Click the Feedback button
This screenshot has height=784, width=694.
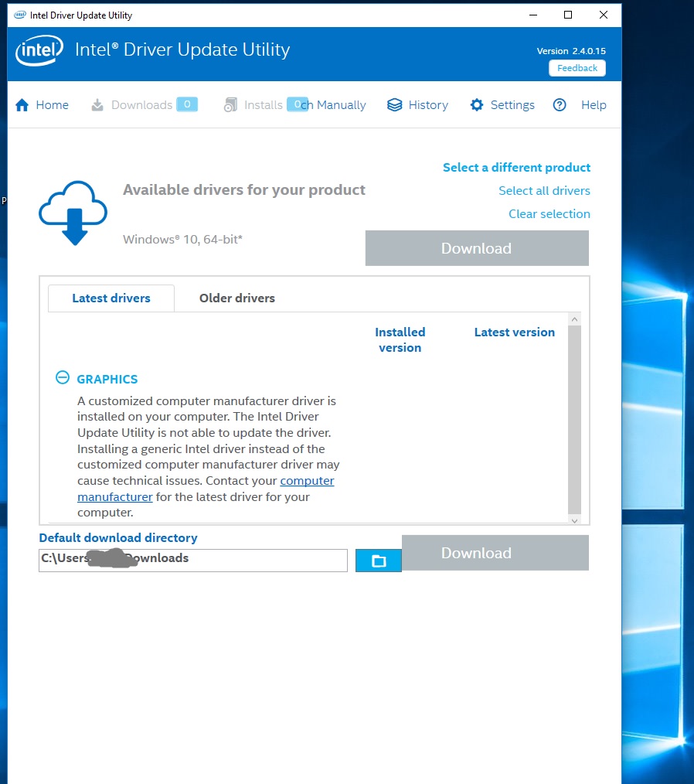(x=577, y=68)
